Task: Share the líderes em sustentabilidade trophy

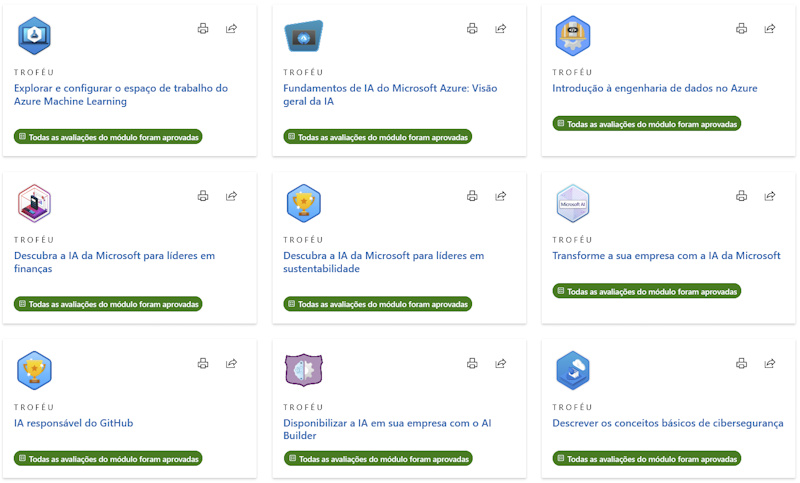Action: pos(500,196)
